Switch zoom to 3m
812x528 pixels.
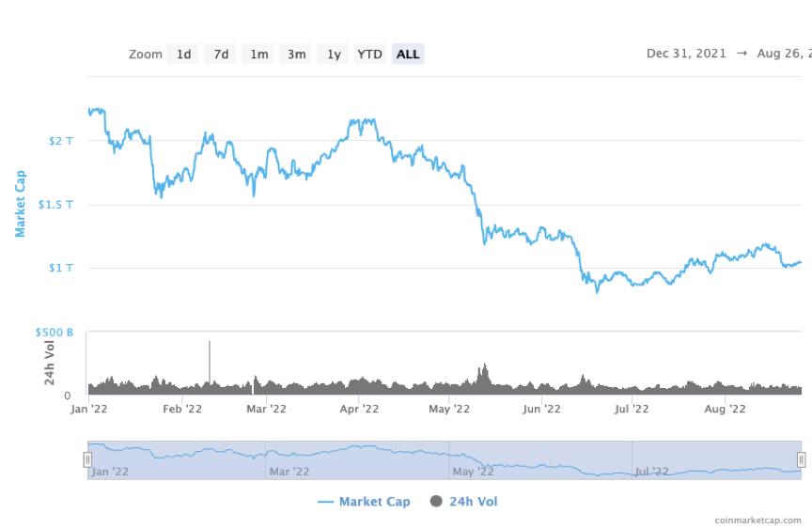point(296,54)
